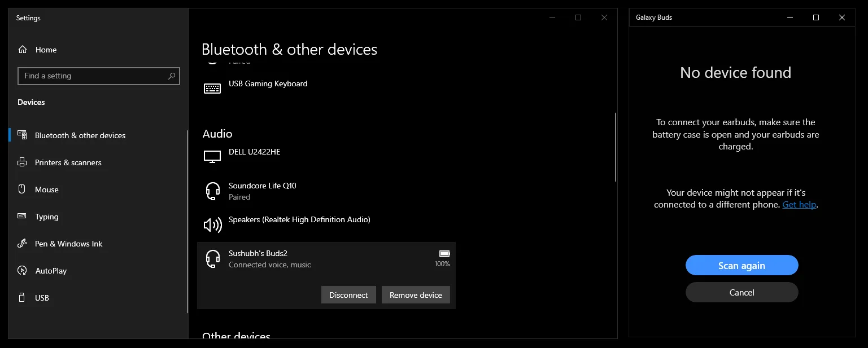Click the Bluetooth & other devices sidebar icon

pos(22,135)
